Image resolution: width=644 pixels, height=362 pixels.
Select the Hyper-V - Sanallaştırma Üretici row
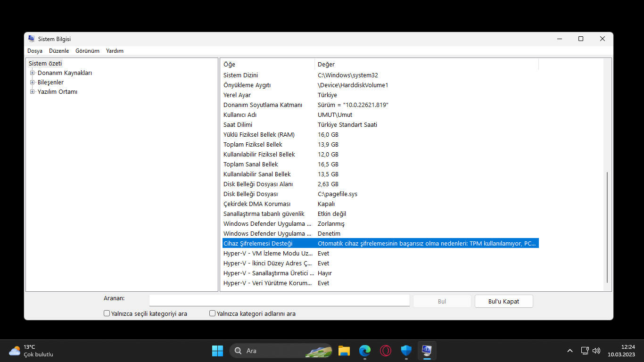(x=380, y=273)
